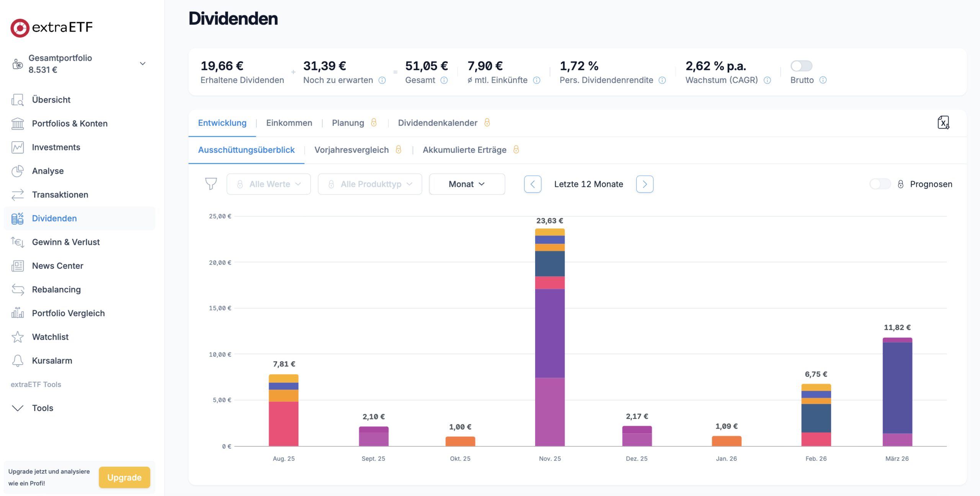Open Kursalarm bell icon

[x=18, y=361]
